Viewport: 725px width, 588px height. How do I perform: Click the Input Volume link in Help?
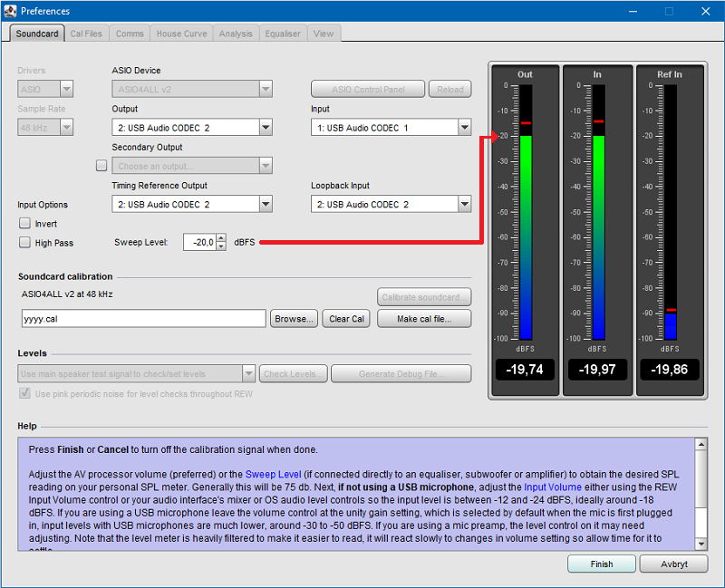553,487
